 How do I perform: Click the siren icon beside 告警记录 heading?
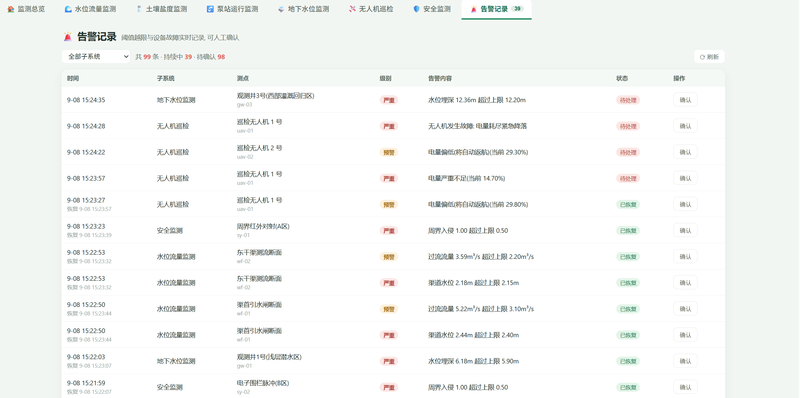[67, 37]
